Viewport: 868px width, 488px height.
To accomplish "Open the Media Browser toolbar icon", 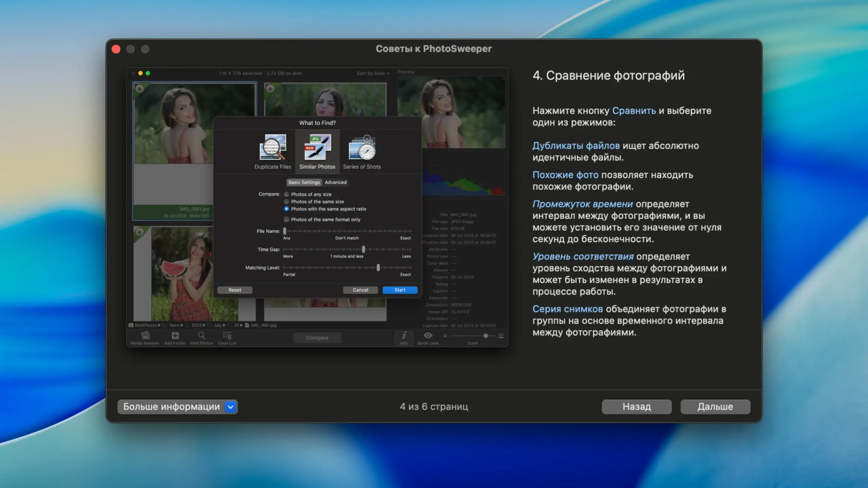I will [x=145, y=335].
